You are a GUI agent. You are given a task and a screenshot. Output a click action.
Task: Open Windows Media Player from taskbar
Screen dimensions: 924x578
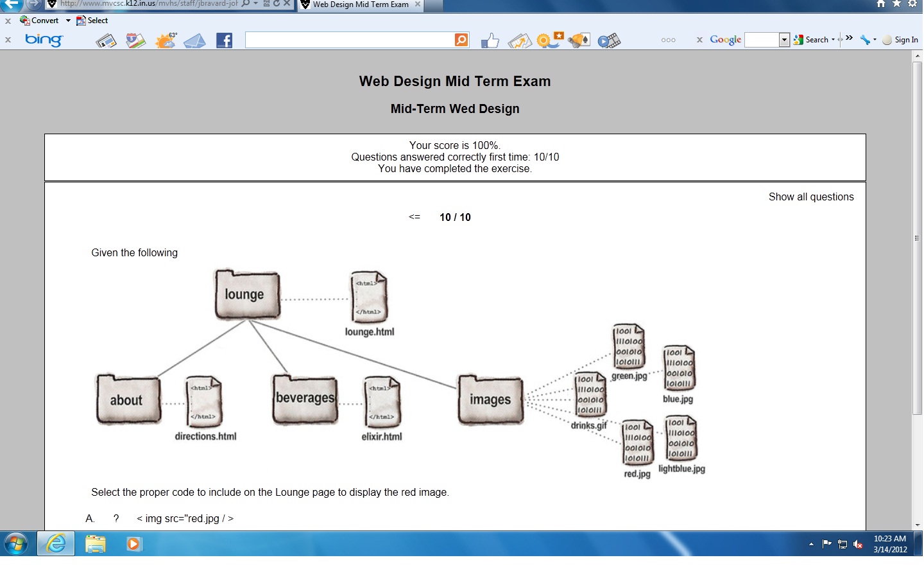coord(133,544)
